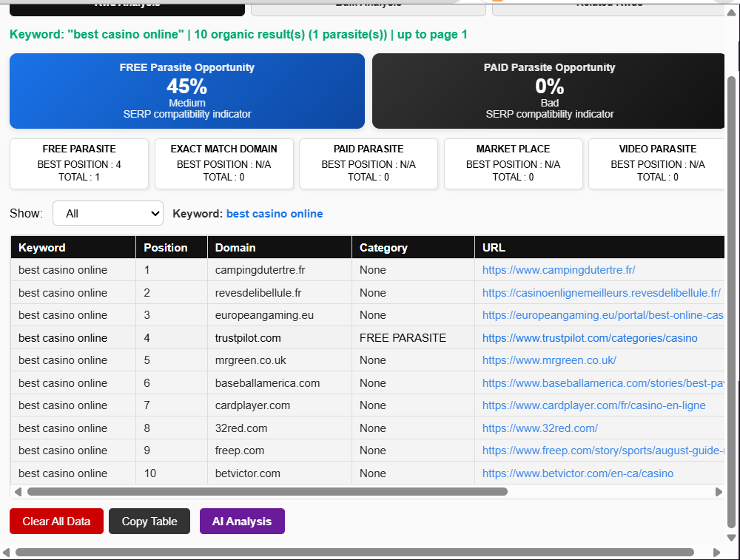Click the 'baseballamerica.com' domain cell
The image size is (740, 560).
(x=280, y=383)
